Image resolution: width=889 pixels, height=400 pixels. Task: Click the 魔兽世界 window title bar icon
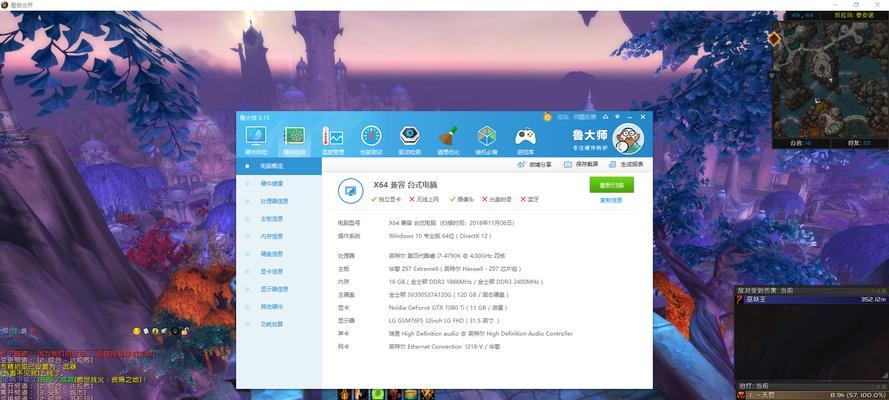[x=5, y=5]
